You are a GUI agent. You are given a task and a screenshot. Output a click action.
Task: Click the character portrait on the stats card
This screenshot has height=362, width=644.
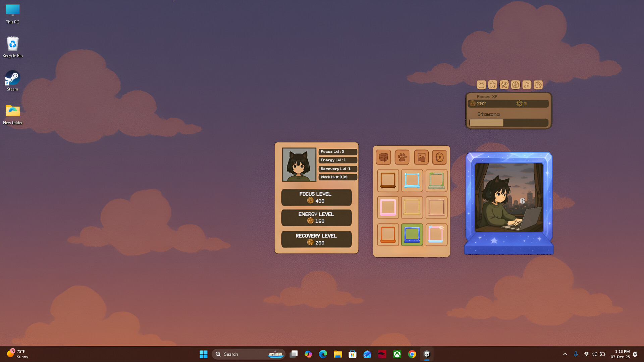click(300, 164)
